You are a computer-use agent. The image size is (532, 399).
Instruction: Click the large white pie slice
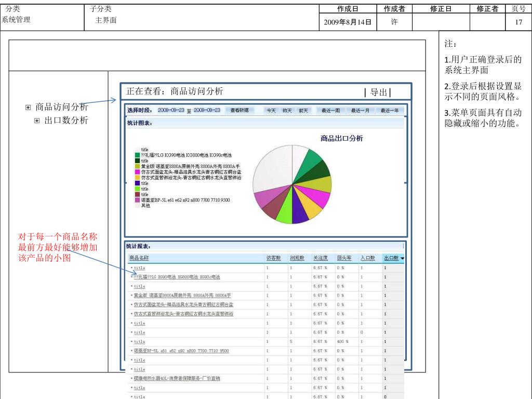(x=271, y=170)
